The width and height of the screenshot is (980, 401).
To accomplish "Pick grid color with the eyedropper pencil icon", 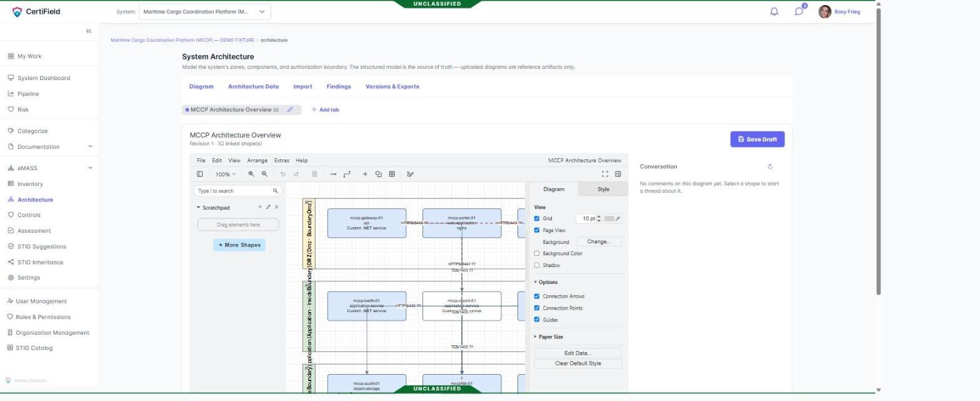I will [618, 218].
